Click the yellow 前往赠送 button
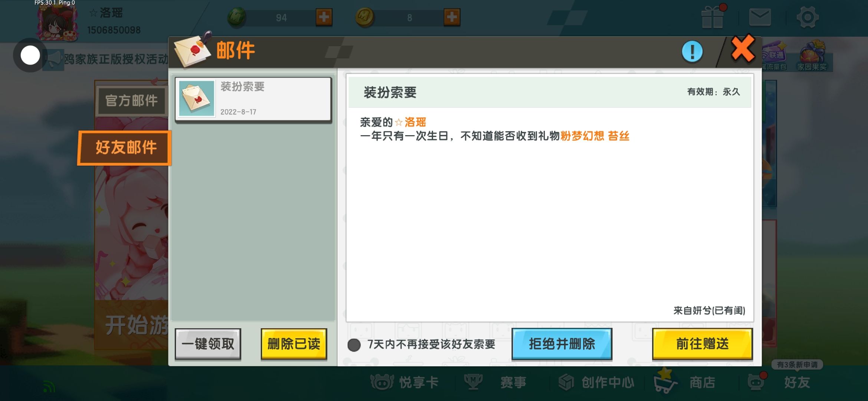This screenshot has width=868, height=401. pyautogui.click(x=702, y=344)
